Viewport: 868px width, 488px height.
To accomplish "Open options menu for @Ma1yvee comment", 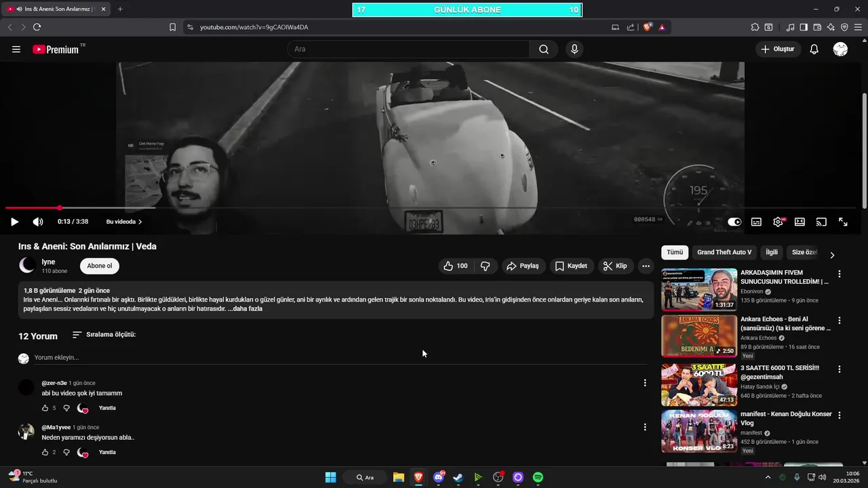I will [x=645, y=427].
